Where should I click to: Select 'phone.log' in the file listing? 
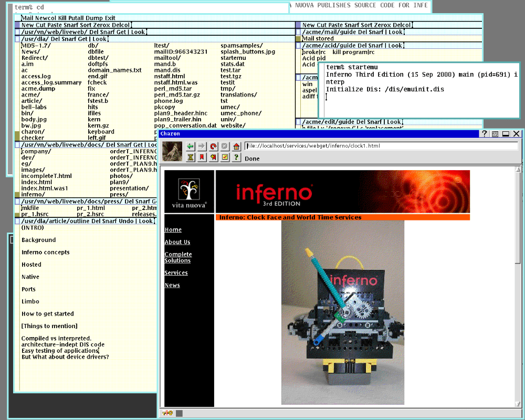169,101
